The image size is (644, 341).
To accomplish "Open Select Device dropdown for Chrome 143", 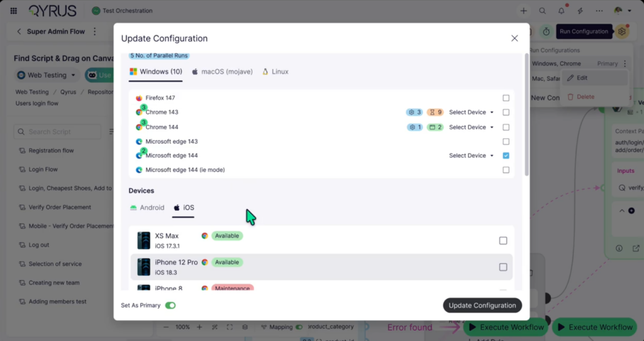I will (471, 112).
